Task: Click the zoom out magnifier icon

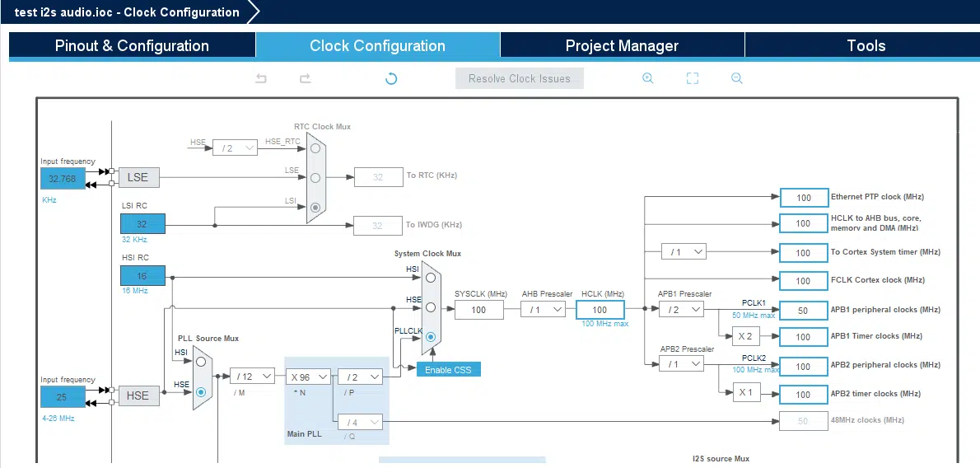Action: (737, 78)
